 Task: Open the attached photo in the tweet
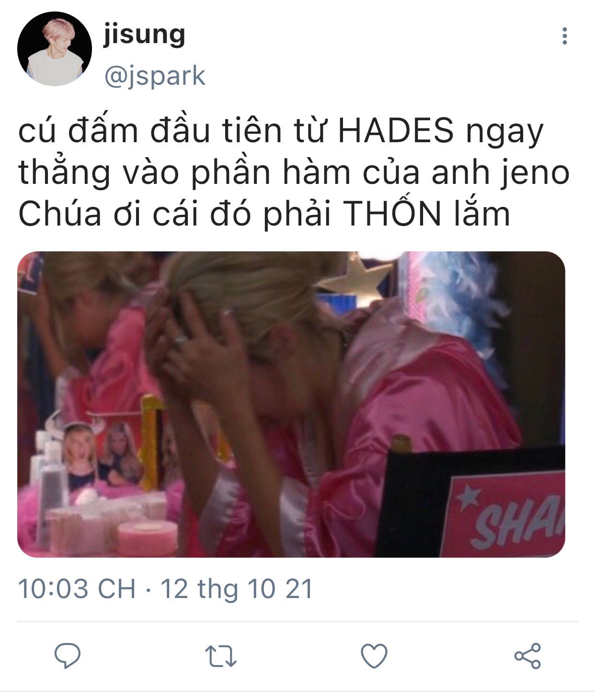291,404
